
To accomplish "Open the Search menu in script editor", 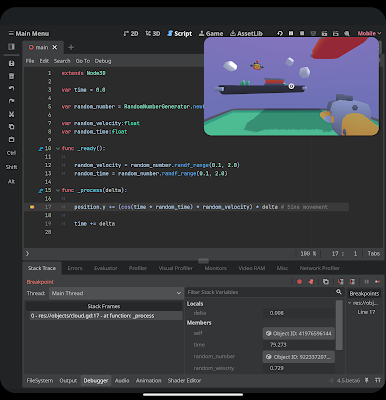I will [x=62, y=61].
